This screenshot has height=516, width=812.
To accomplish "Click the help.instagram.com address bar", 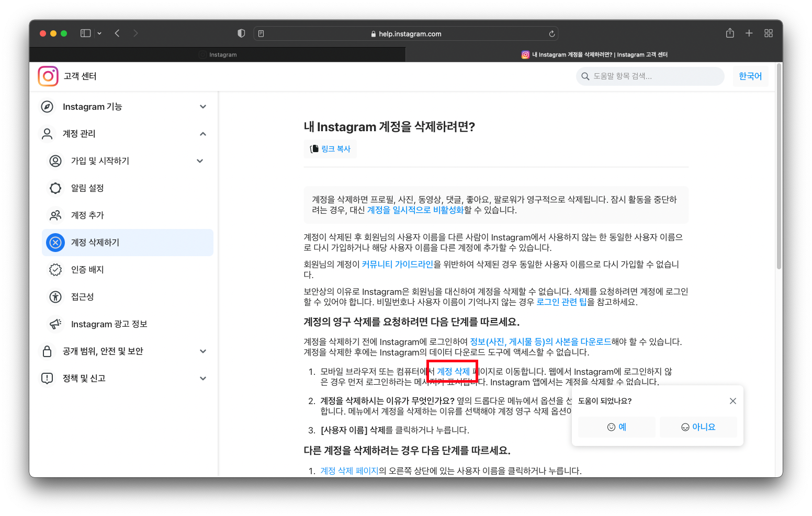I will pyautogui.click(x=406, y=33).
